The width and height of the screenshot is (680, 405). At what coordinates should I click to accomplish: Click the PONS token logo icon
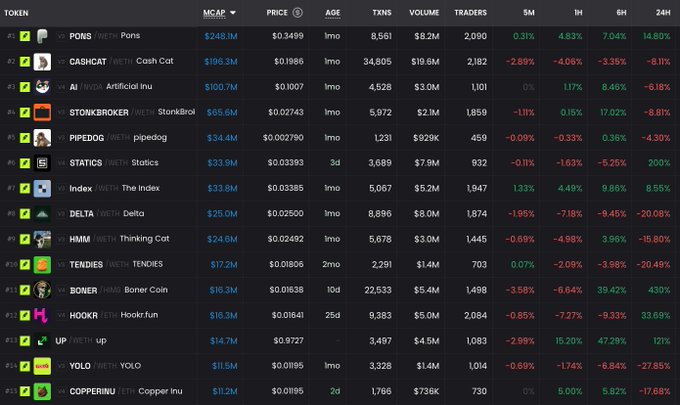[42, 36]
